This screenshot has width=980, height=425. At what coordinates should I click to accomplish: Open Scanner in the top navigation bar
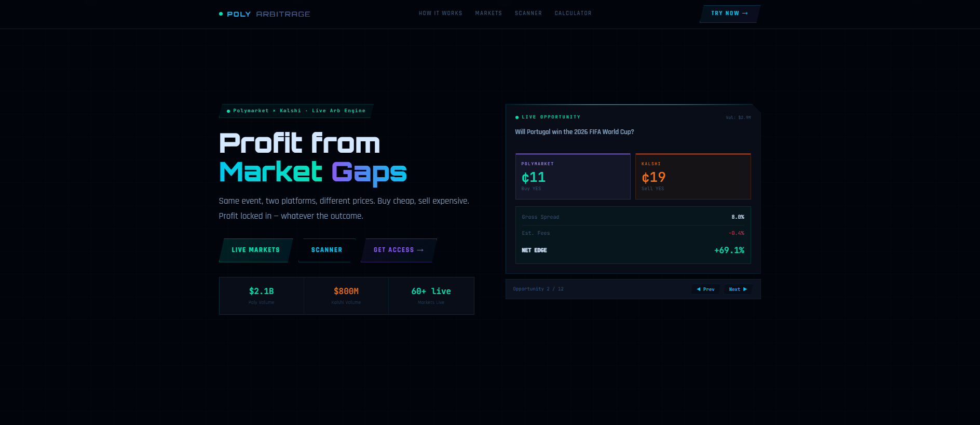528,14
